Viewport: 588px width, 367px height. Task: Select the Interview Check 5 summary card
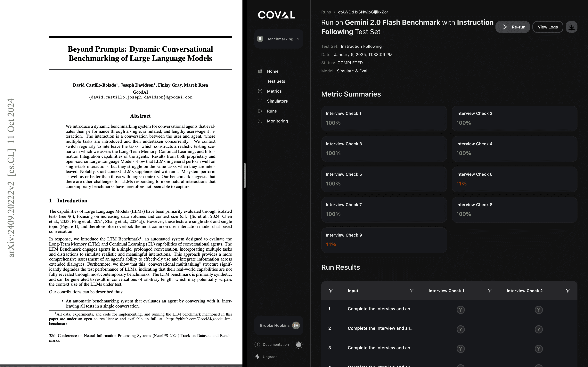pos(384,179)
